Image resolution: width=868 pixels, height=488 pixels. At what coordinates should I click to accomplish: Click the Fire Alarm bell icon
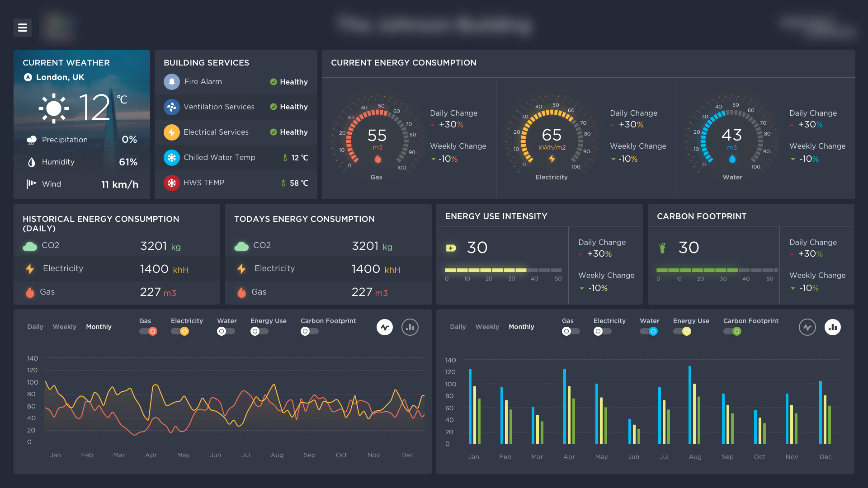coord(172,82)
